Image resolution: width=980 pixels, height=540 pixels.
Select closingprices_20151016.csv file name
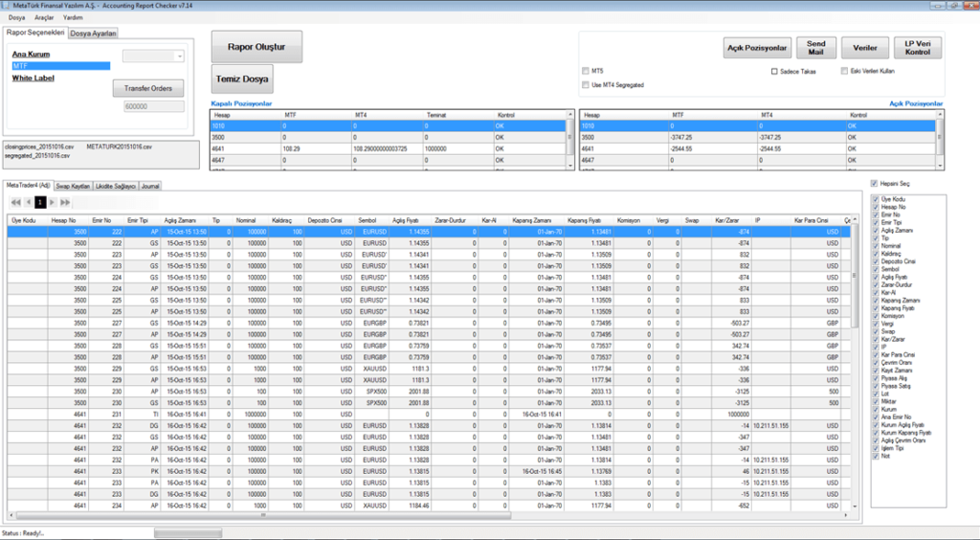[38, 146]
